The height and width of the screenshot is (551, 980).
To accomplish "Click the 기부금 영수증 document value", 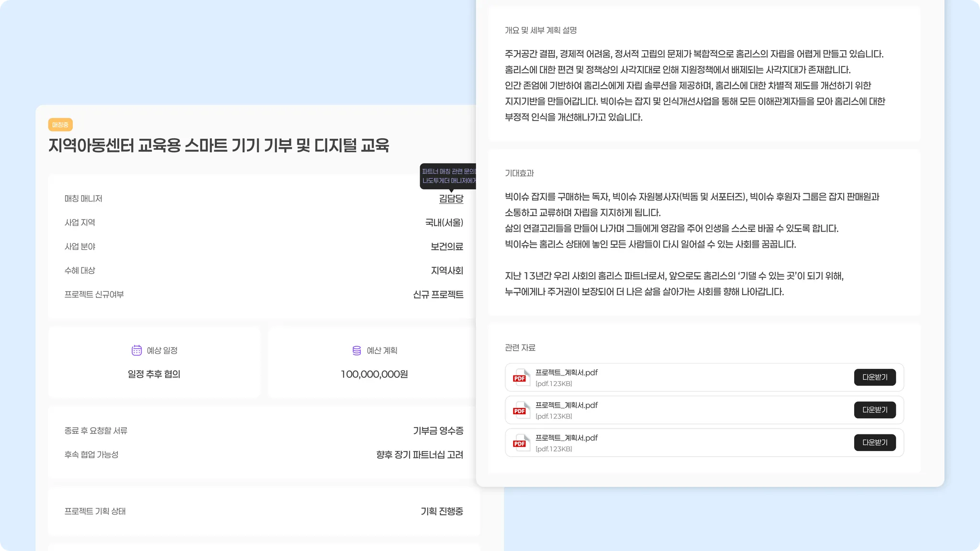I will [x=438, y=431].
